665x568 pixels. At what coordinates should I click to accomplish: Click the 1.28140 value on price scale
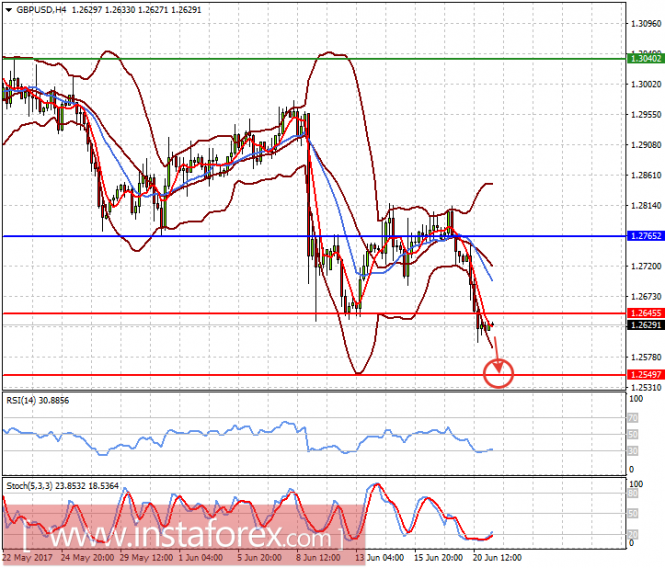pyautogui.click(x=645, y=206)
